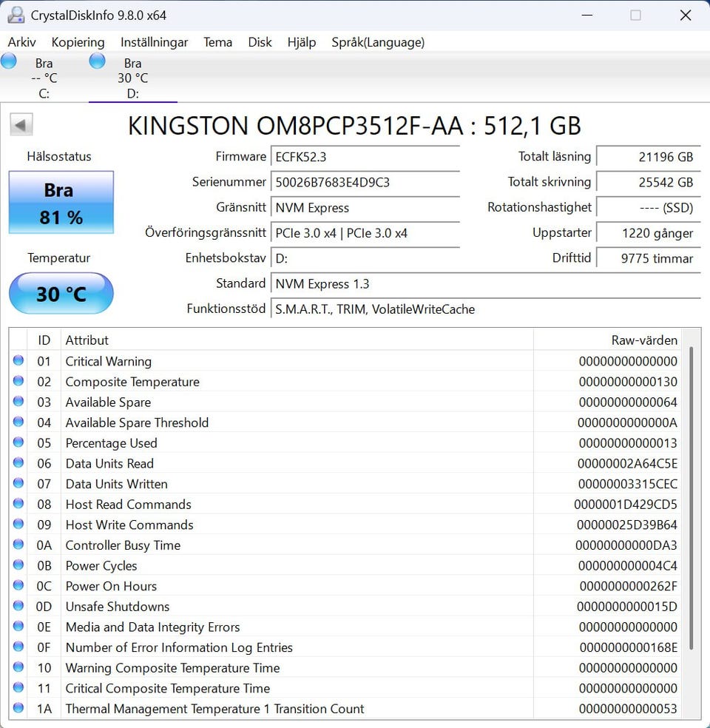Click the status dot beside Critical Warning
The image size is (710, 728).
point(18,360)
